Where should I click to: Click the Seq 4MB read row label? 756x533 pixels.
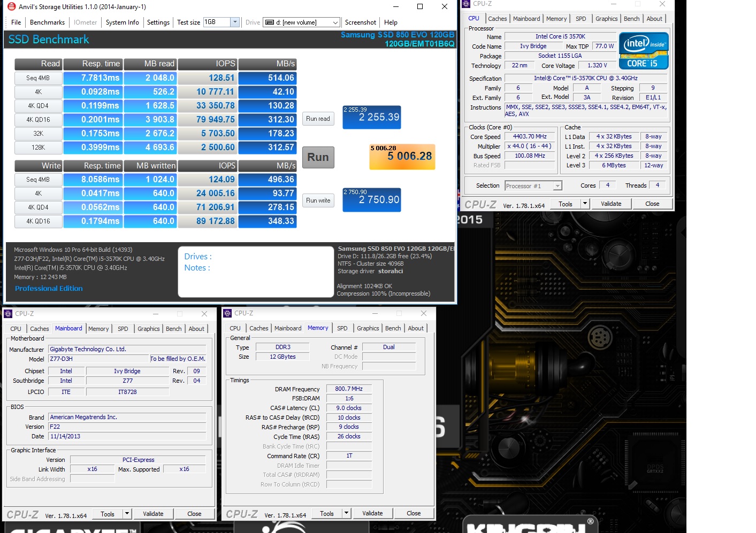(38, 78)
